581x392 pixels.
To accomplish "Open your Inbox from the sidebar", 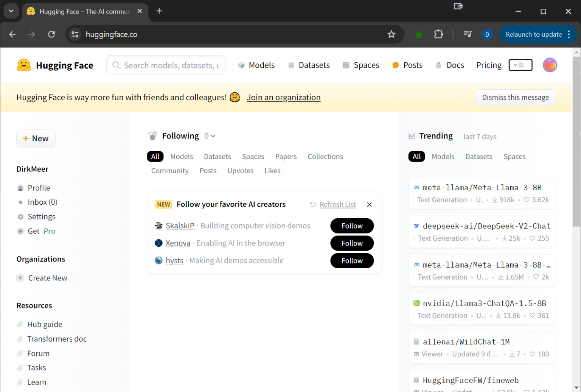I will [x=42, y=202].
